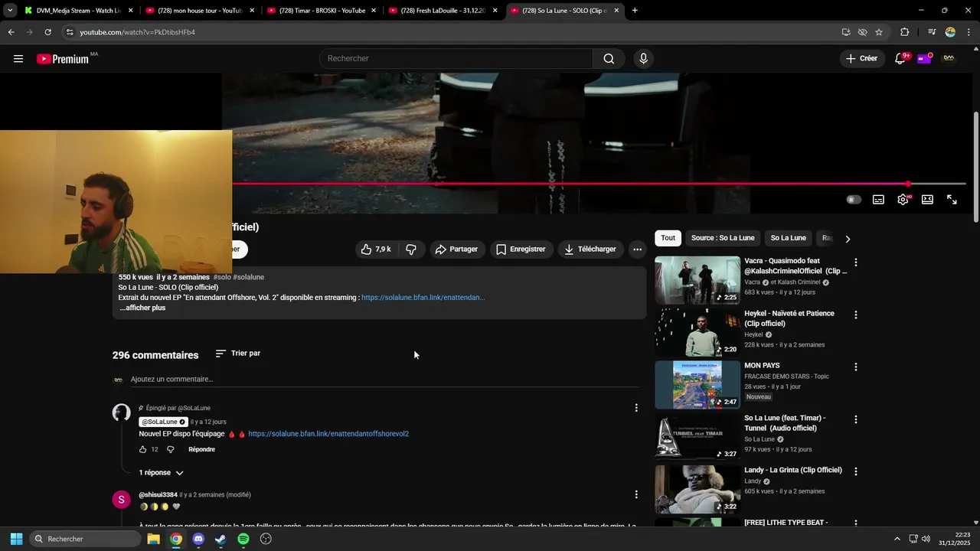Click the Rechercher search input
Viewport: 980px width, 551px height.
point(456,59)
